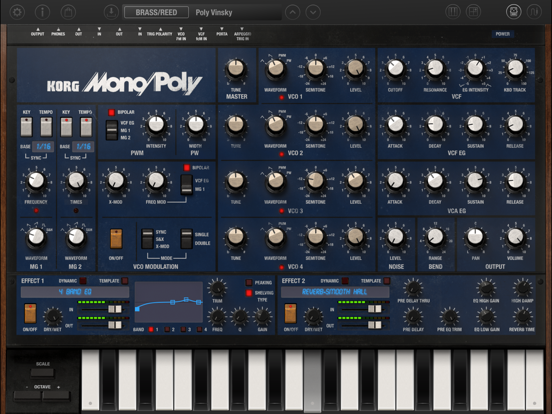Tap the ARPEGGIO TRIG IN jack arrow
The height and width of the screenshot is (414, 552).
242,29
